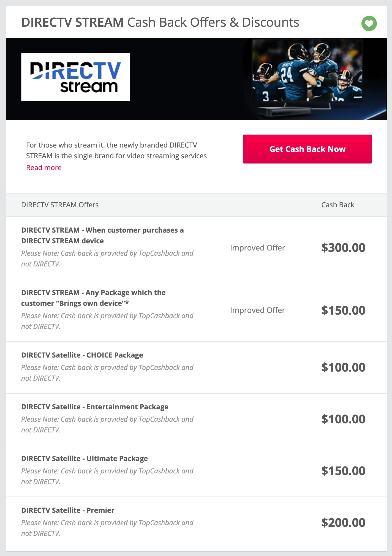The width and height of the screenshot is (392, 556).
Task: Expand the description with Read more
Action: (x=43, y=167)
